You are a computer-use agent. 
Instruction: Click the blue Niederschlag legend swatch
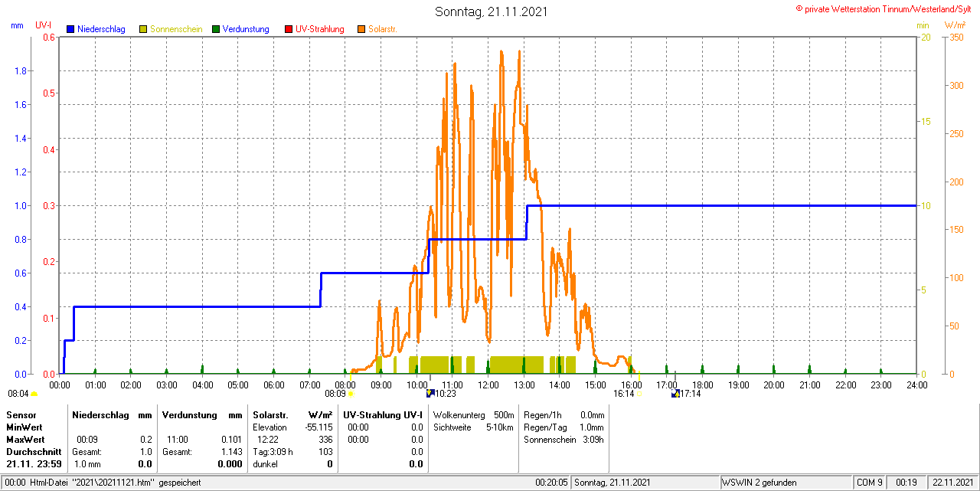coord(71,29)
